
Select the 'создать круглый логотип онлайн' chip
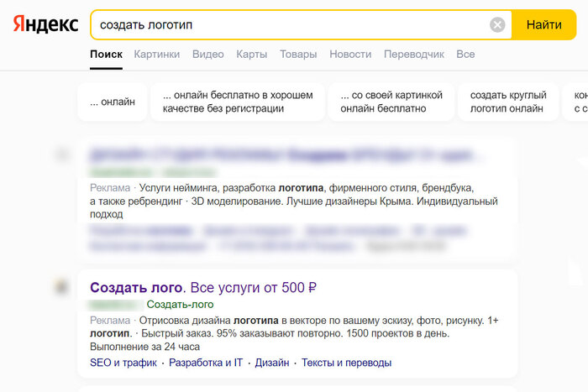[x=508, y=102]
